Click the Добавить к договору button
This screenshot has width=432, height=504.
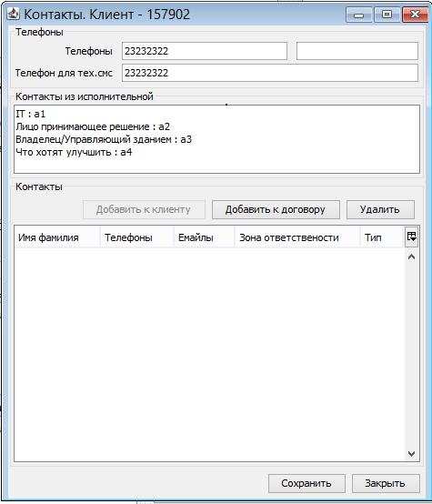276,209
